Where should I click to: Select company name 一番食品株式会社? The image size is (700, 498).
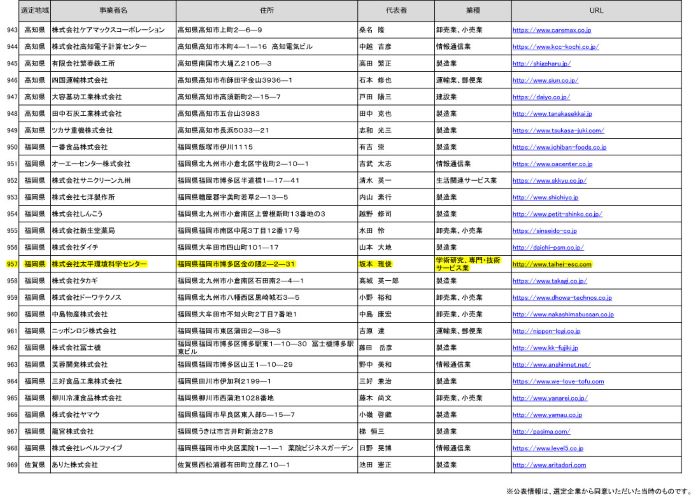[x=79, y=147]
